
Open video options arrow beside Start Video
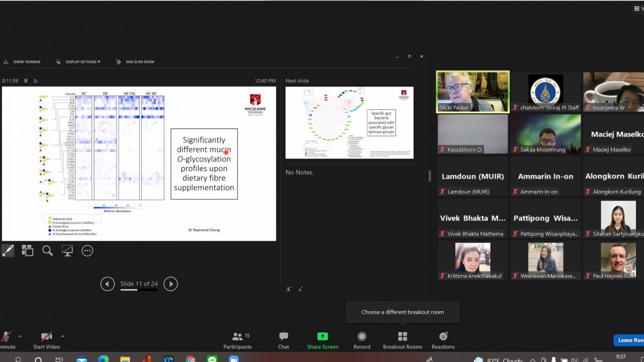click(62, 336)
